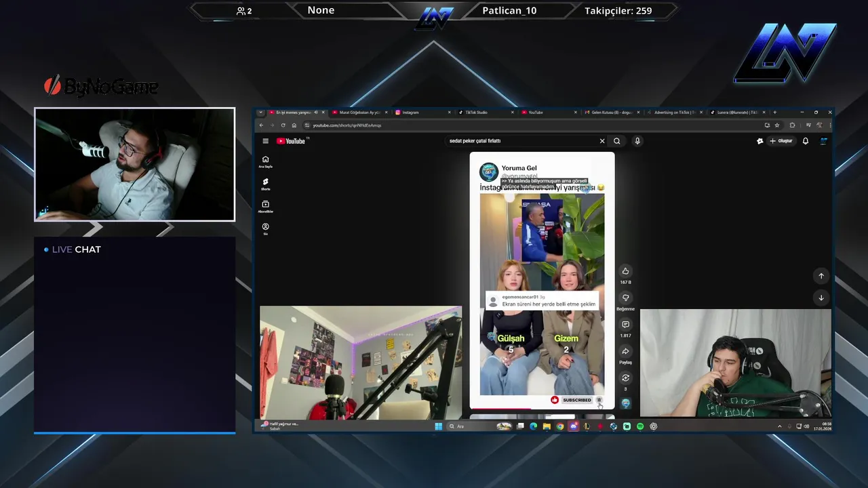Mute the playing 'En iyi memes' tab audio
Viewport: 868px width, 488px height.
tap(316, 113)
